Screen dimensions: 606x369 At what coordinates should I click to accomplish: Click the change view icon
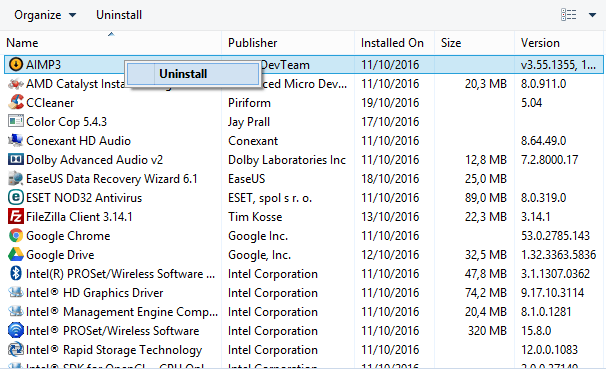[569, 15]
